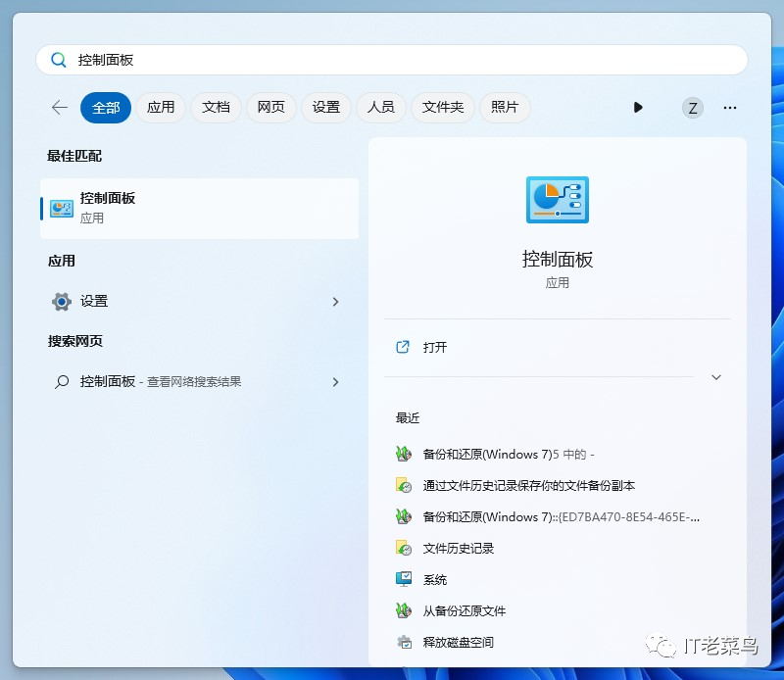Click the 控制面板 title in preview pane

[x=558, y=259]
